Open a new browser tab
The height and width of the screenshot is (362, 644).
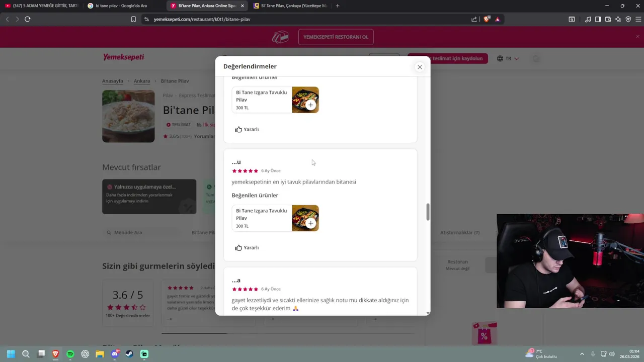click(338, 6)
